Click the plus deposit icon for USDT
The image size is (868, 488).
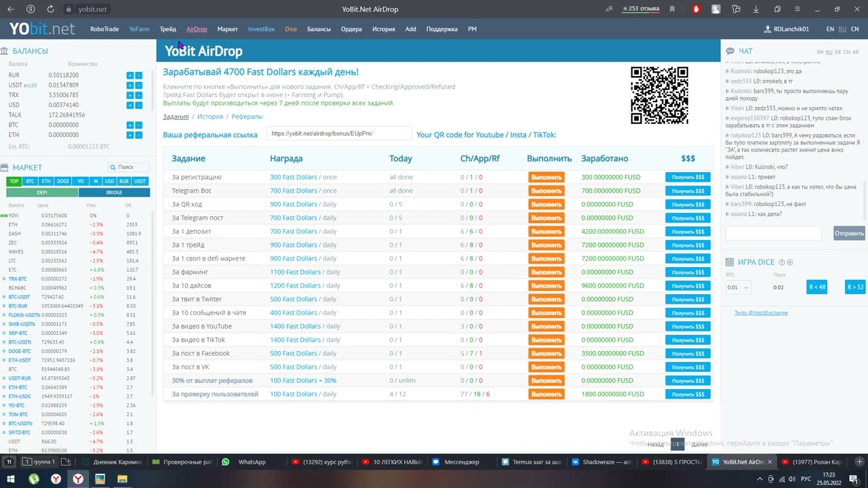[x=130, y=85]
